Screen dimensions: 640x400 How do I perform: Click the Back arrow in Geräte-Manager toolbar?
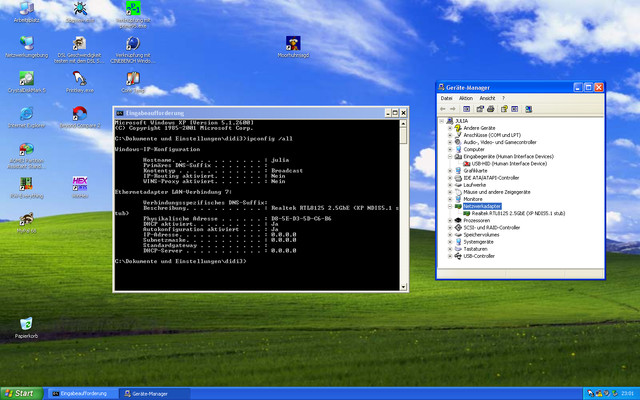(x=443, y=109)
